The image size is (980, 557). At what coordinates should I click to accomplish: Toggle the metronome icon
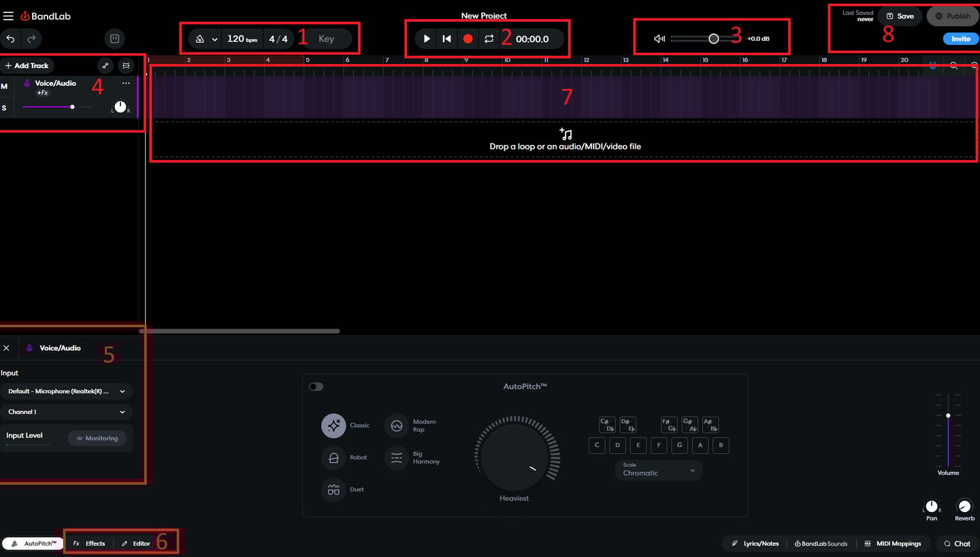(x=200, y=39)
